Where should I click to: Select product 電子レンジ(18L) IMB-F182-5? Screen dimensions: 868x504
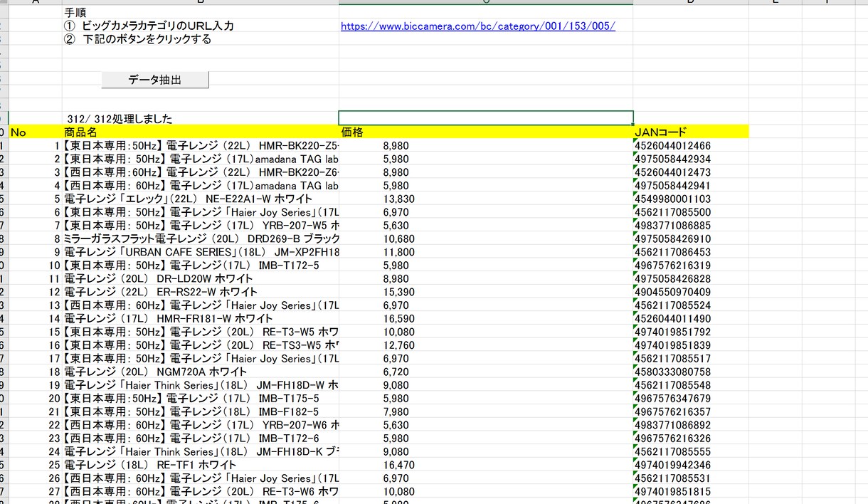pyautogui.click(x=201, y=411)
